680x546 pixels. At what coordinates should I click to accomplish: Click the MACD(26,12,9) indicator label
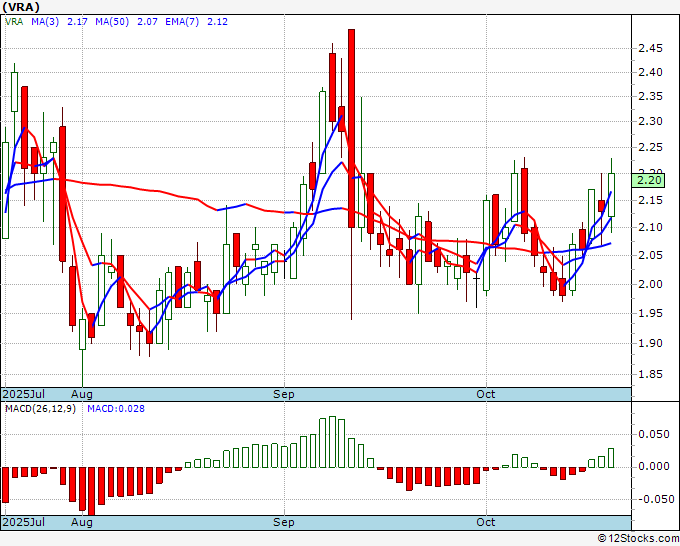pos(40,409)
